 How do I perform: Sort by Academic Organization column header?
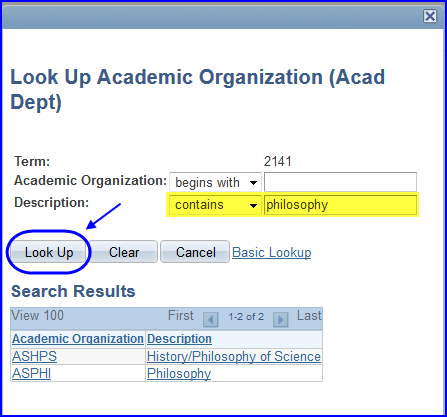click(78, 339)
